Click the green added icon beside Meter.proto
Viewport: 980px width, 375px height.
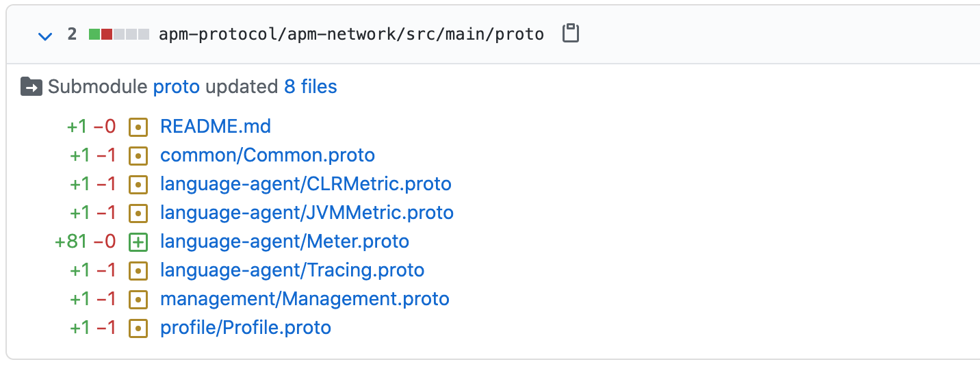[x=138, y=242]
